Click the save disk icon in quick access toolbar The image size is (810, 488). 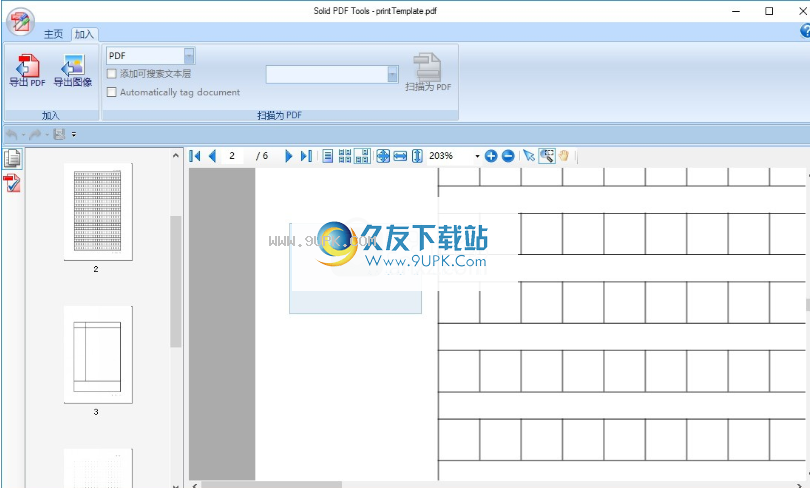tap(59, 135)
